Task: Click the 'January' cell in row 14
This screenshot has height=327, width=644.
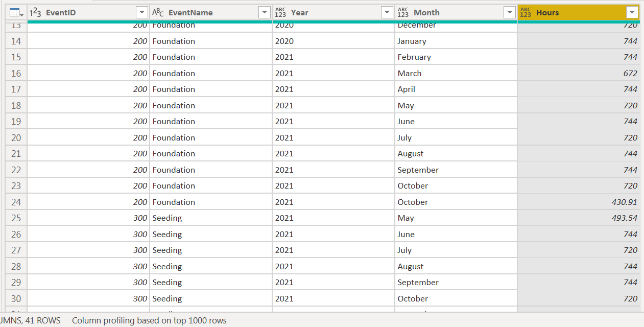Action: click(456, 41)
